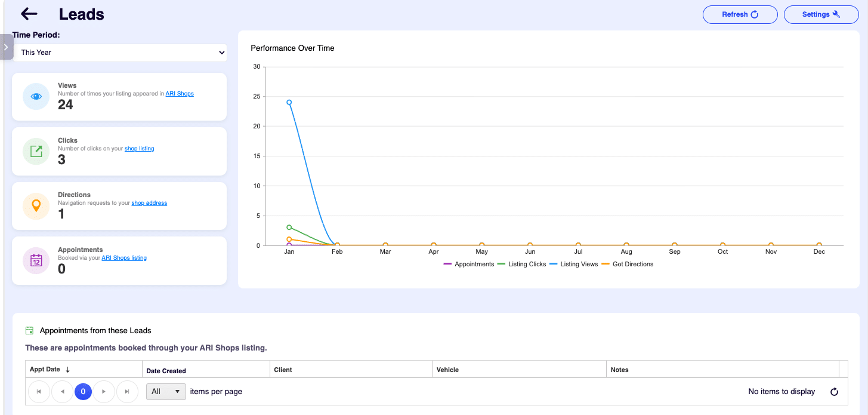868x415 pixels.
Task: Expand the collapsed left sidebar
Action: pos(6,47)
